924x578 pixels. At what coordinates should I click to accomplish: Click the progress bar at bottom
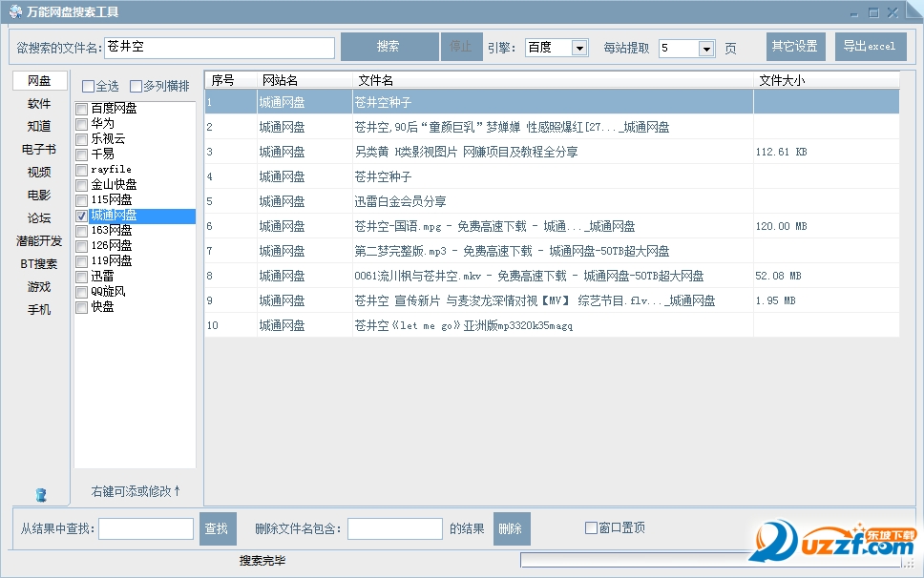tap(711, 560)
